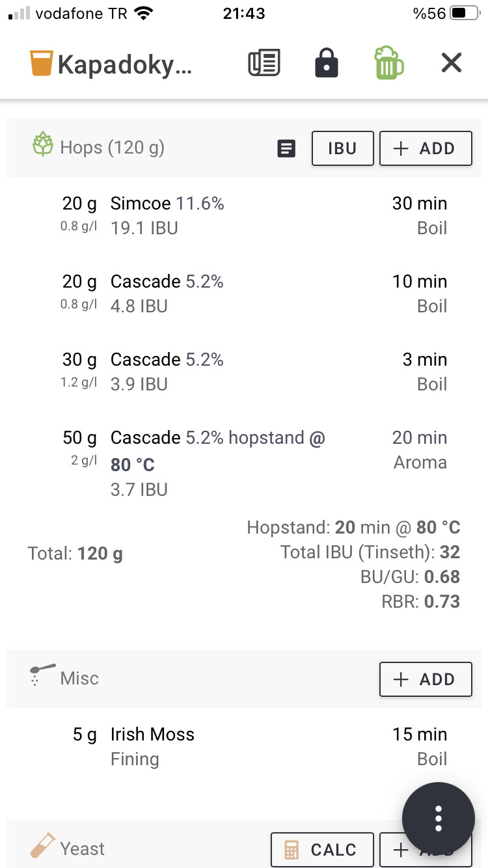Tap the green hop cone icon

[43, 144]
